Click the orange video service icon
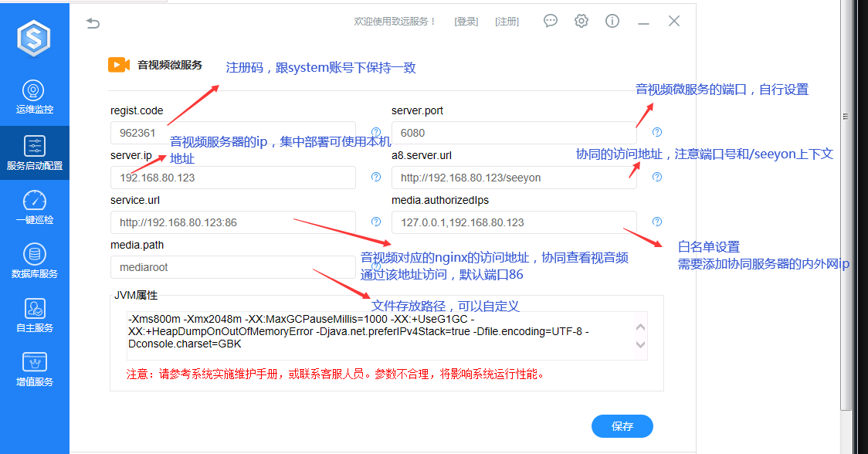Screen dimensions: 868x454 coord(118,65)
